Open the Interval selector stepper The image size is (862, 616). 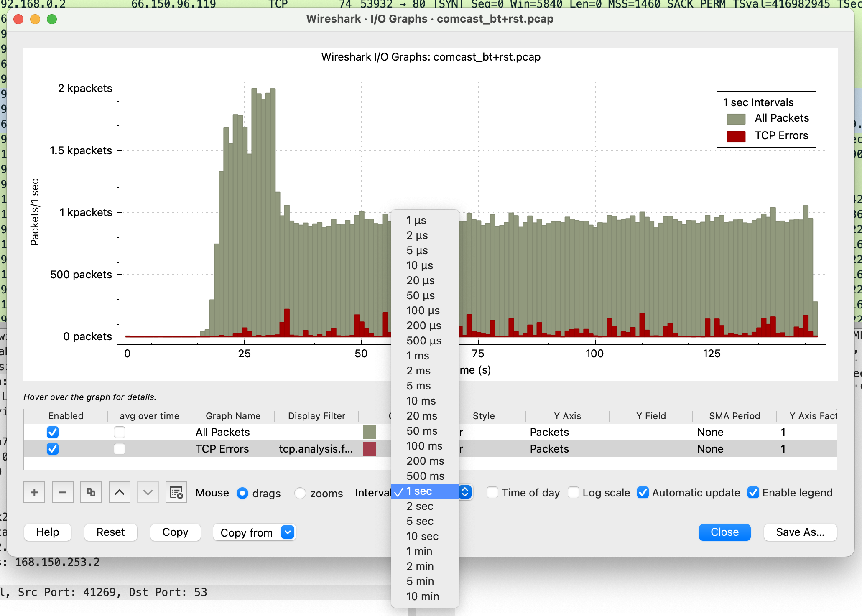(x=465, y=492)
